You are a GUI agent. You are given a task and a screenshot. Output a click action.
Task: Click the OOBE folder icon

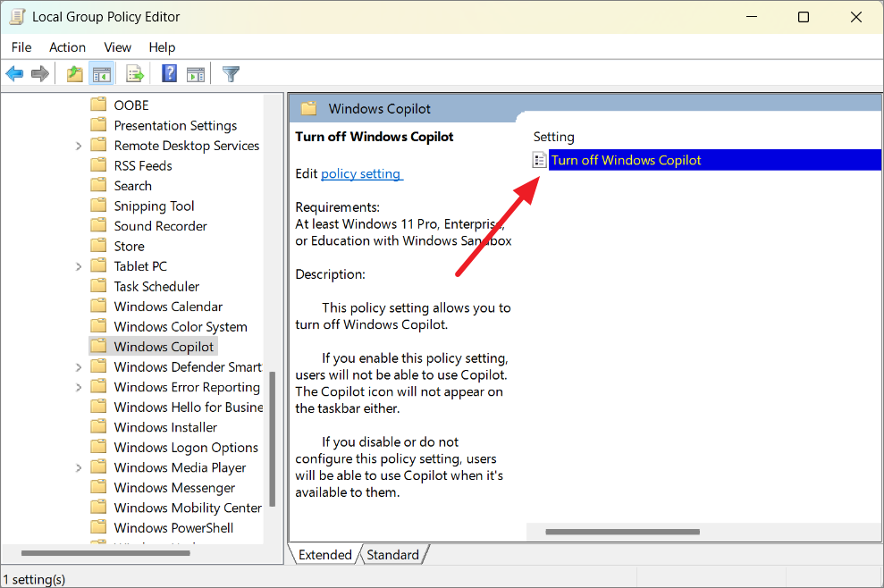98,105
